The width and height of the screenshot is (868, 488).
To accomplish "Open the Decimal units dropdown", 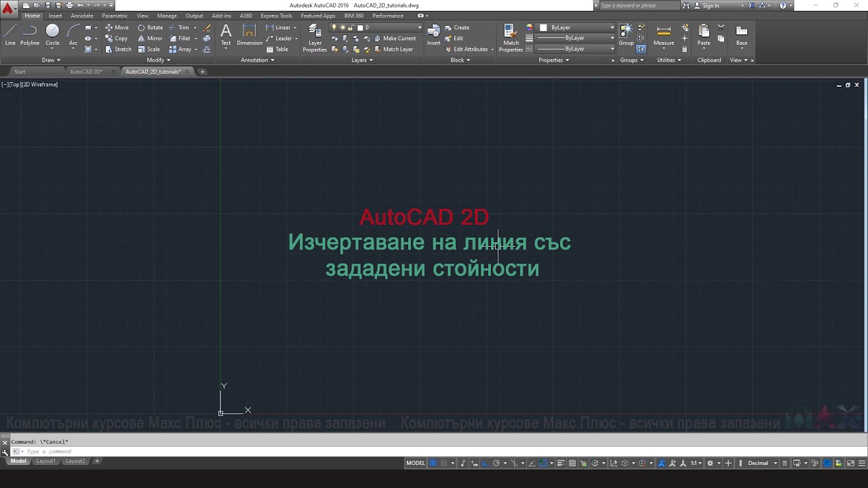I will coord(762,464).
